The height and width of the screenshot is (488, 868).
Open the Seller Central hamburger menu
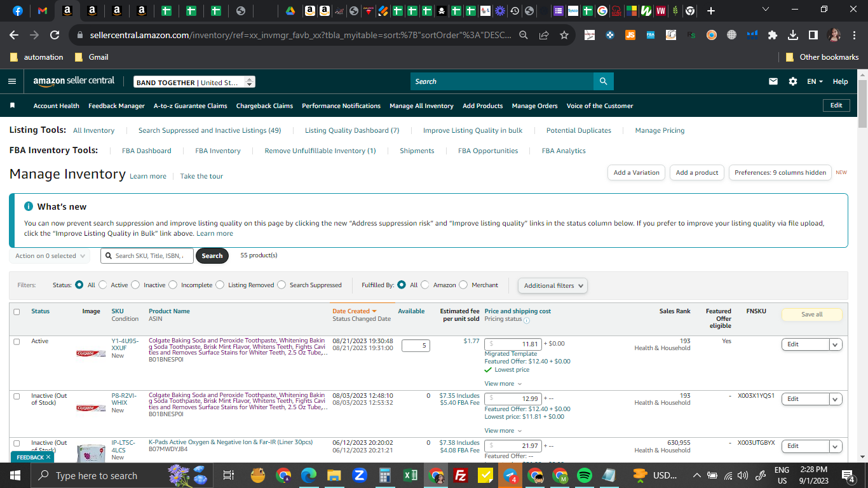pos(12,81)
